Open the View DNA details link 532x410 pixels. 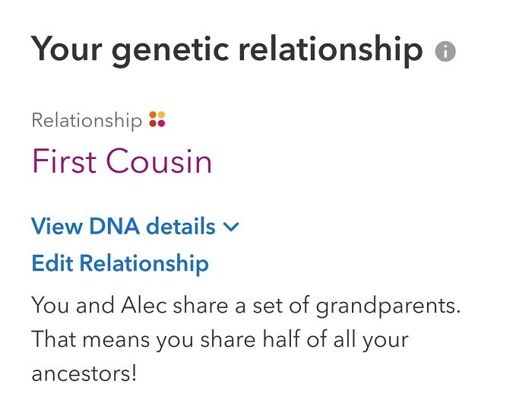(124, 227)
